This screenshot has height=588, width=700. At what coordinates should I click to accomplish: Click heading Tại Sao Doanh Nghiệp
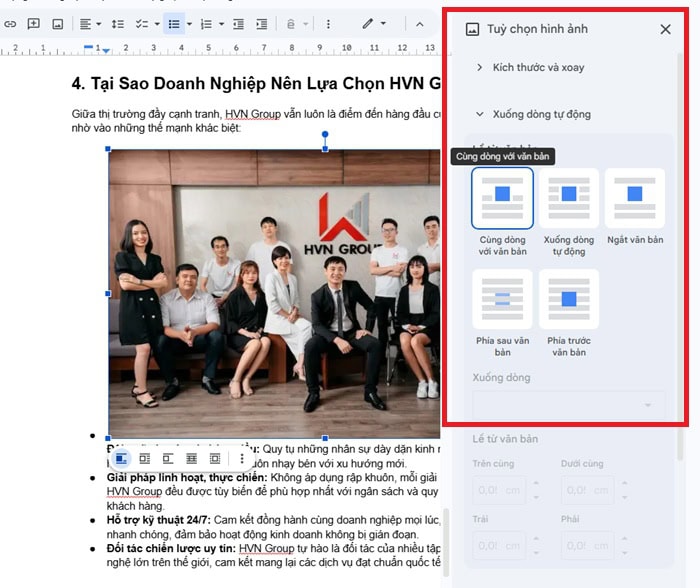pyautogui.click(x=256, y=83)
